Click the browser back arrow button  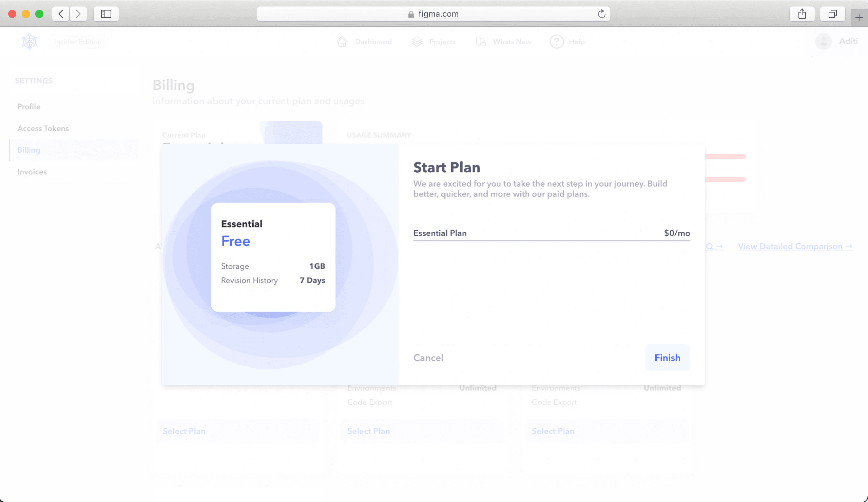tap(61, 14)
